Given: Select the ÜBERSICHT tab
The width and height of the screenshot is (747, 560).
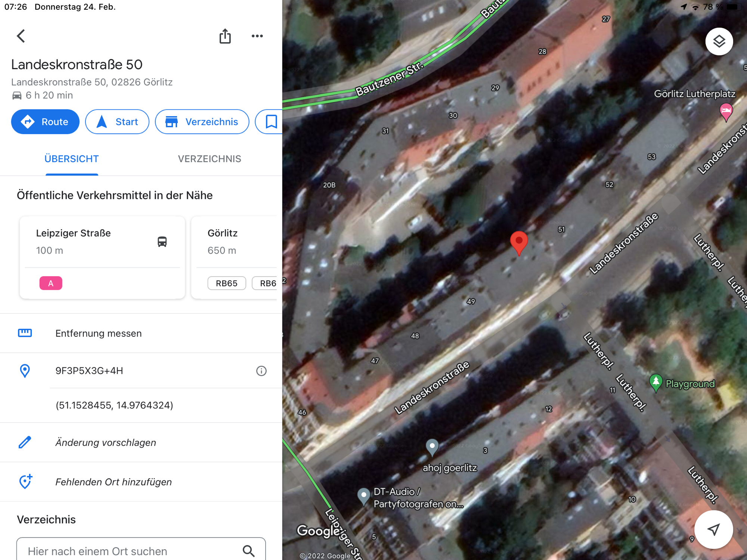Looking at the screenshot, I should [x=72, y=159].
